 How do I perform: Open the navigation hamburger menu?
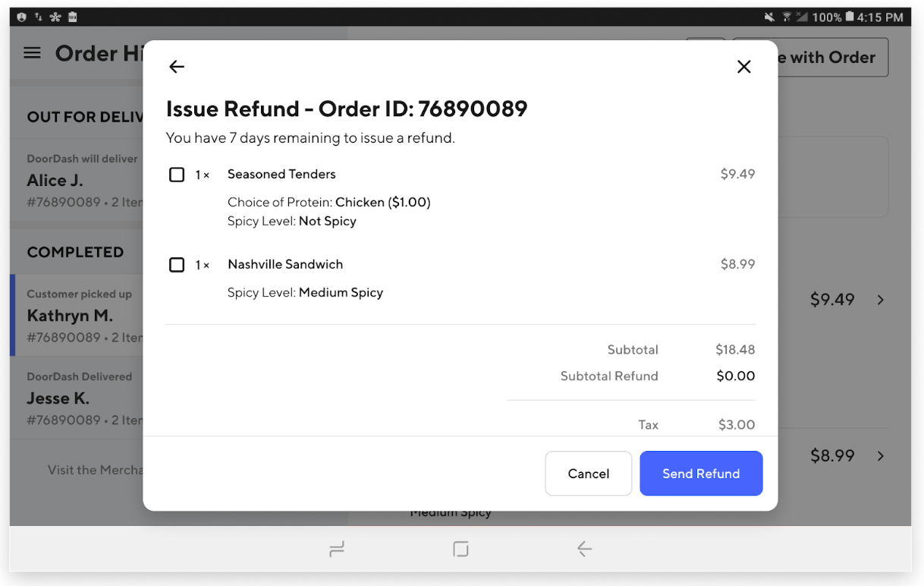pos(30,52)
